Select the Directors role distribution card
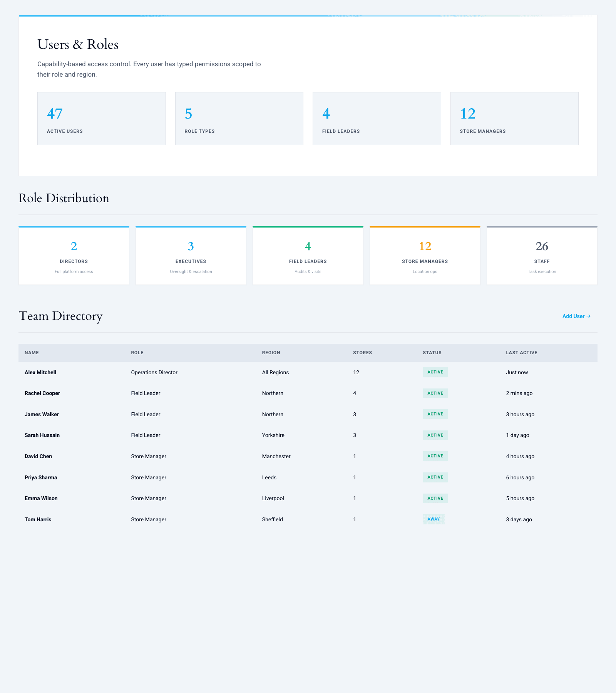 [x=74, y=256]
